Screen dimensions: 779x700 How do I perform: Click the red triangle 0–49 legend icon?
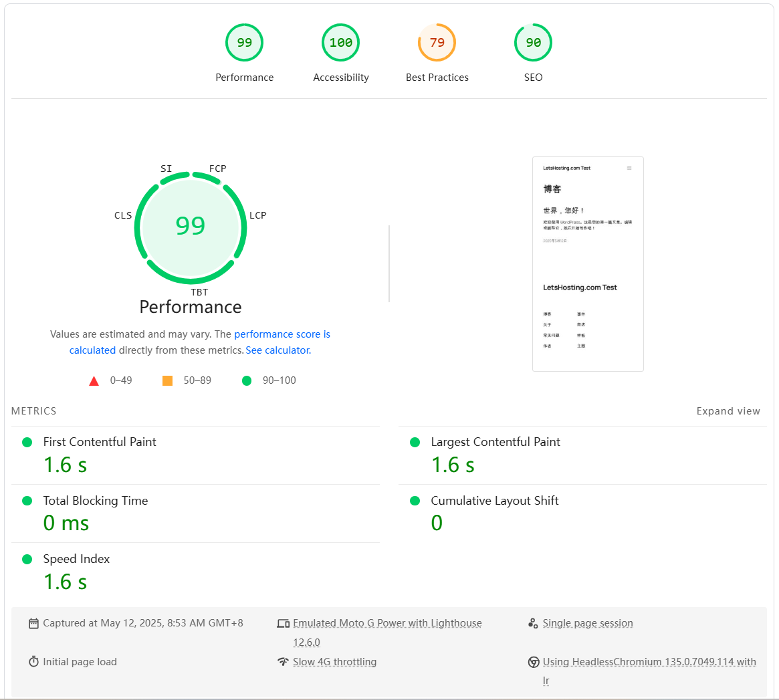coord(94,381)
